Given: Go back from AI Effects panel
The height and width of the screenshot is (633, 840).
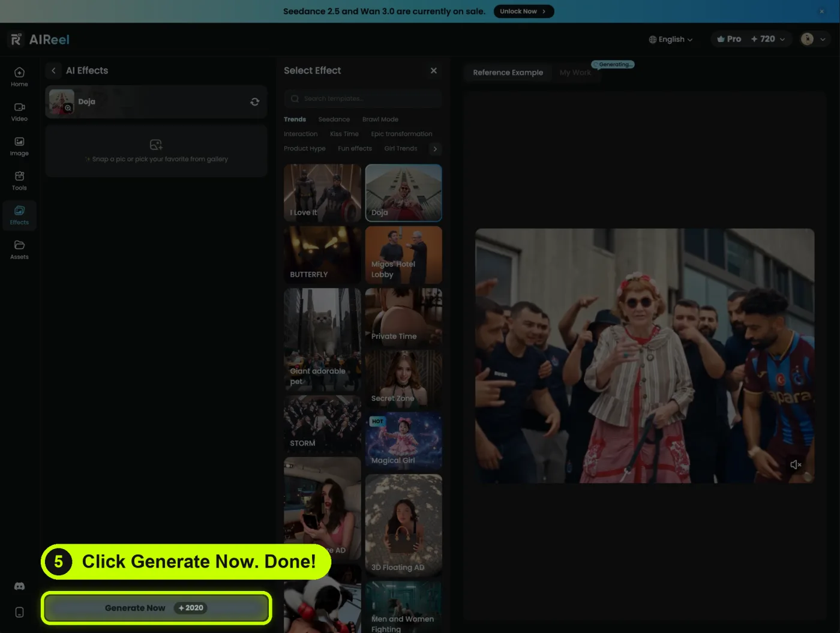Looking at the screenshot, I should point(53,71).
